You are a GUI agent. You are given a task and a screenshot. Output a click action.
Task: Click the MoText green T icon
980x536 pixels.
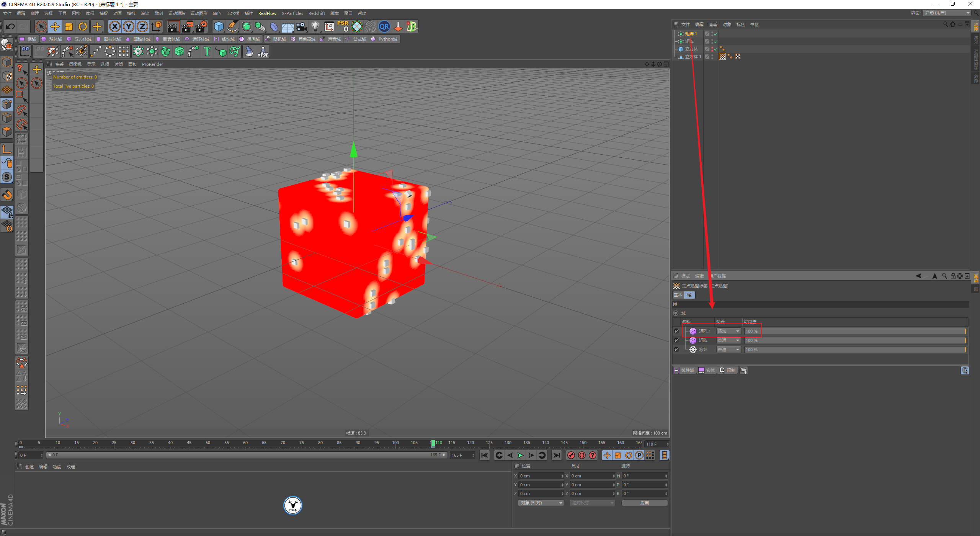(207, 51)
